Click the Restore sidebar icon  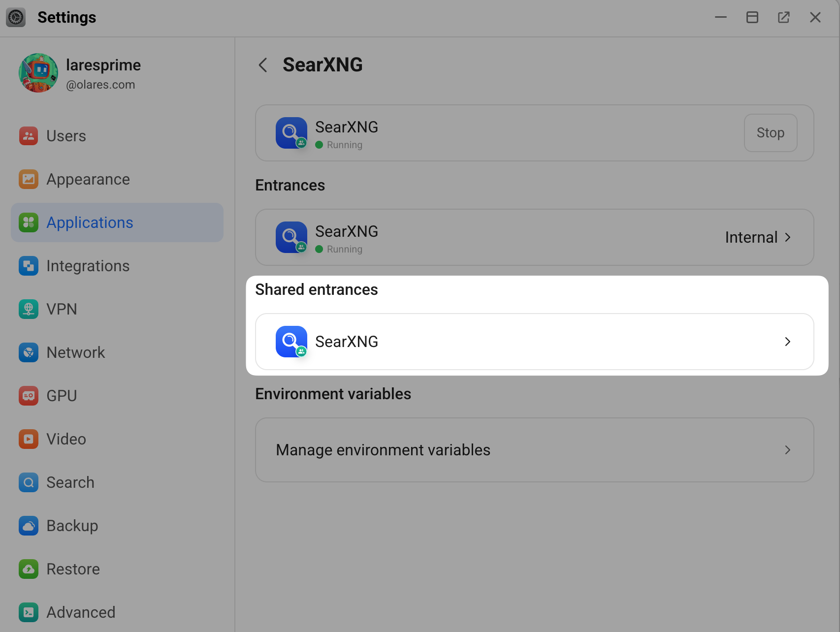29,569
